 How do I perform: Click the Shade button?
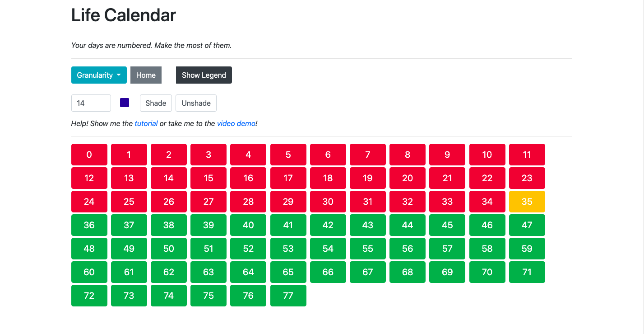click(156, 103)
